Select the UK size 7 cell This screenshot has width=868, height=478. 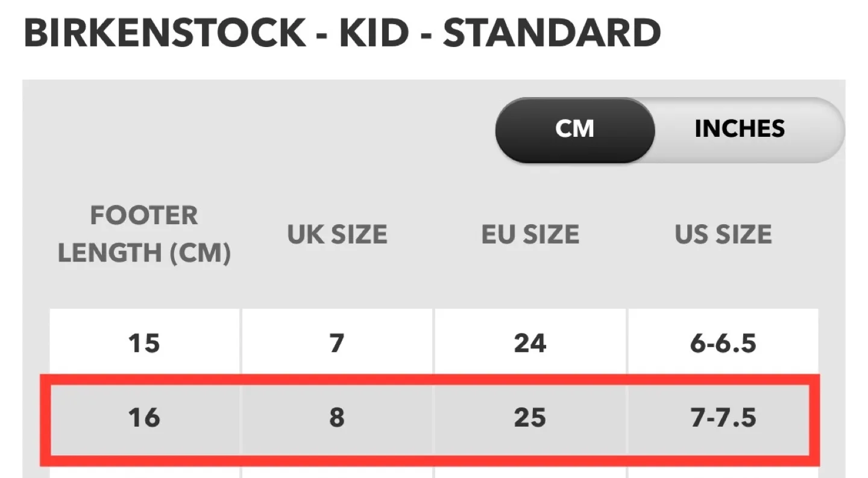[x=336, y=342]
